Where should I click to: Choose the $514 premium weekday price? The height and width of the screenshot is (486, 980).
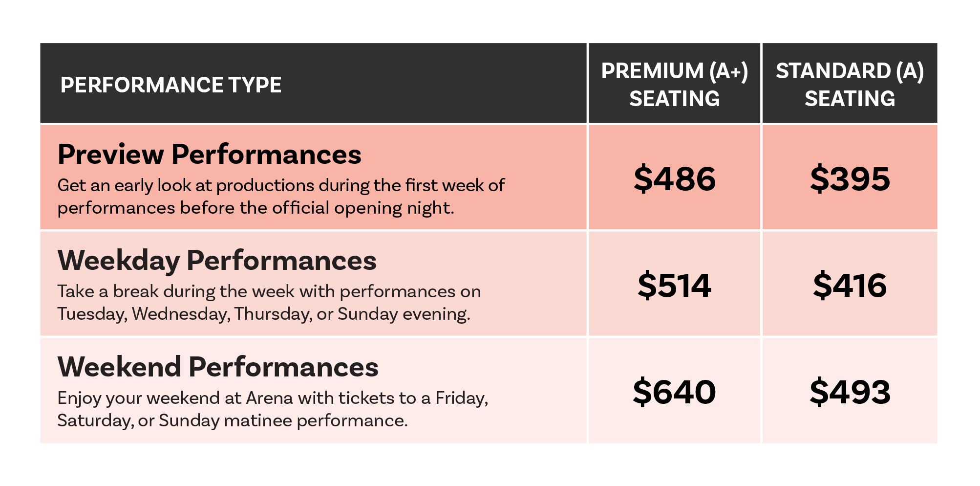675,285
